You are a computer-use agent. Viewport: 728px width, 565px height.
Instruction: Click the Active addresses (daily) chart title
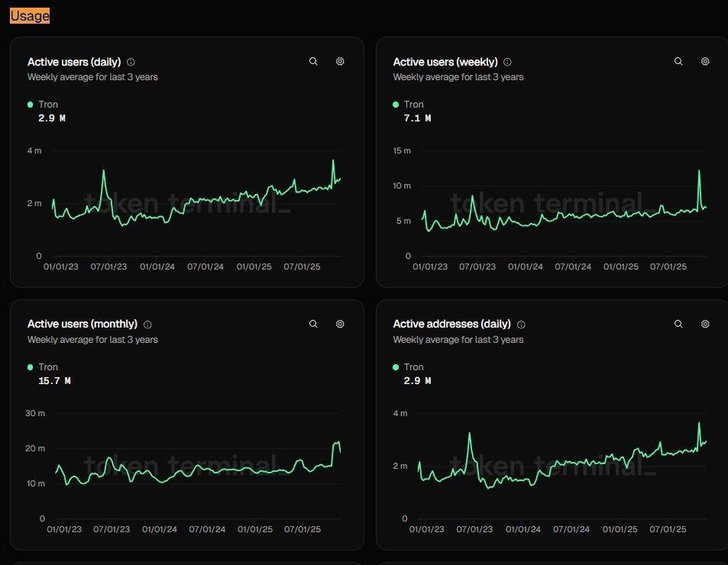click(x=451, y=324)
